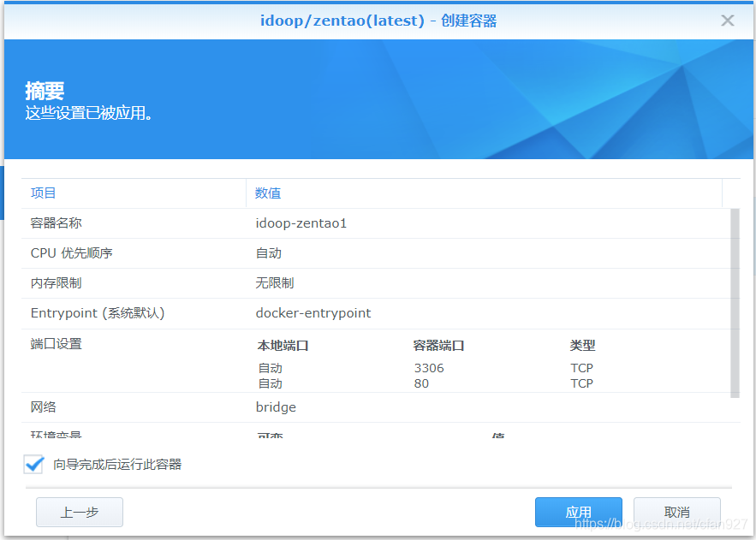Select the 项目 column header
This screenshot has width=756, height=540.
point(43,193)
